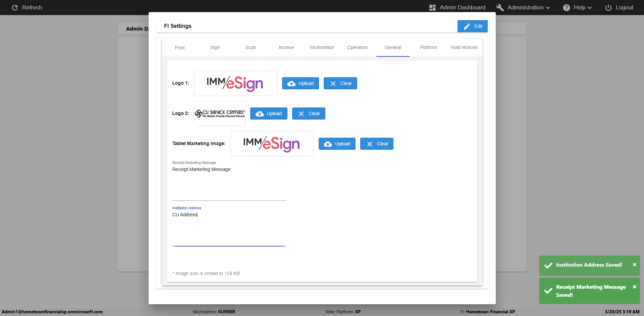Open Admin Dashboard from top bar label
The height and width of the screenshot is (316, 644).
point(463,7)
